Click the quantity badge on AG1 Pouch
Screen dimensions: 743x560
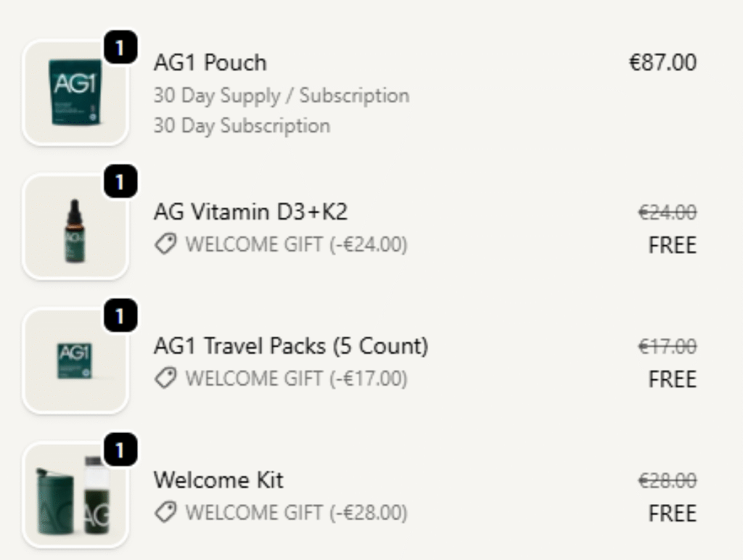pyautogui.click(x=120, y=49)
